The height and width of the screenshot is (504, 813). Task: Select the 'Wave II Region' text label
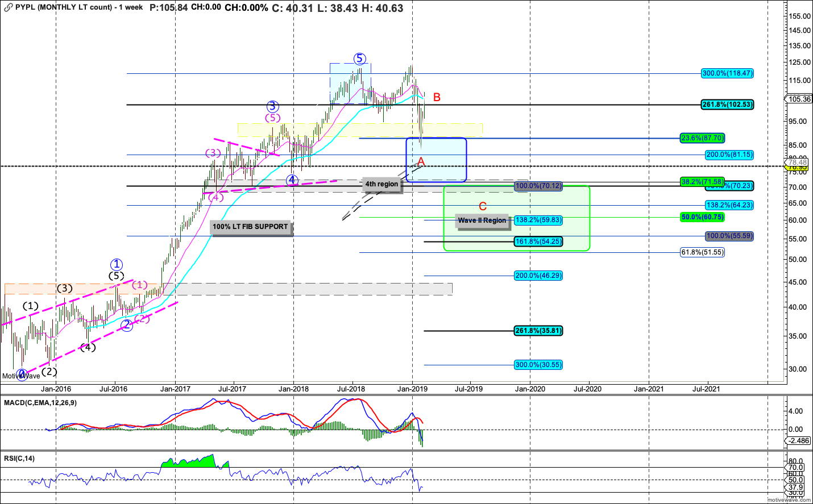482,220
